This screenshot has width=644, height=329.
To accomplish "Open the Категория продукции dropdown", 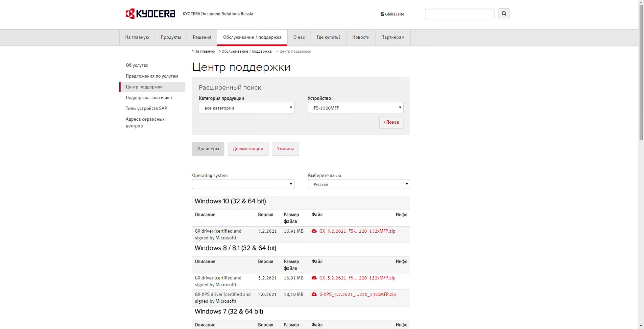I will coord(246,108).
